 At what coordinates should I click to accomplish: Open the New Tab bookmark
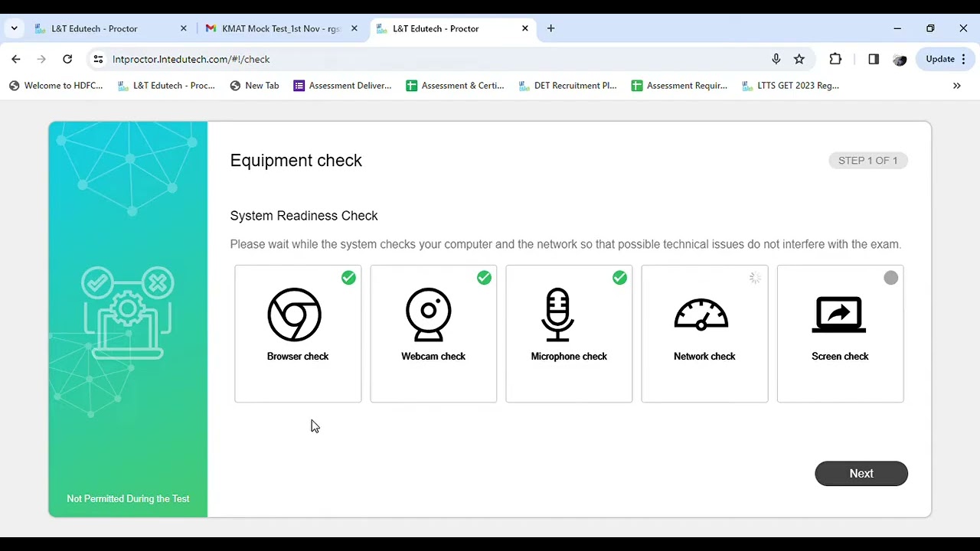[x=254, y=86]
